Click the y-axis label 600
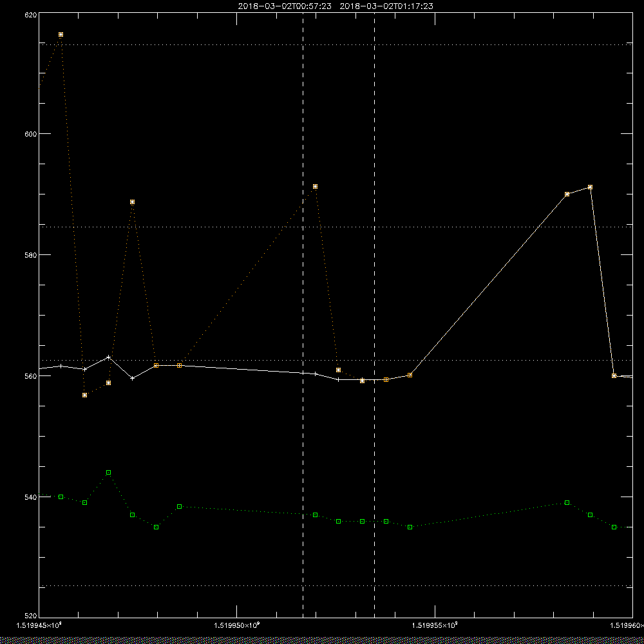This screenshot has width=644, height=644. click(31, 134)
